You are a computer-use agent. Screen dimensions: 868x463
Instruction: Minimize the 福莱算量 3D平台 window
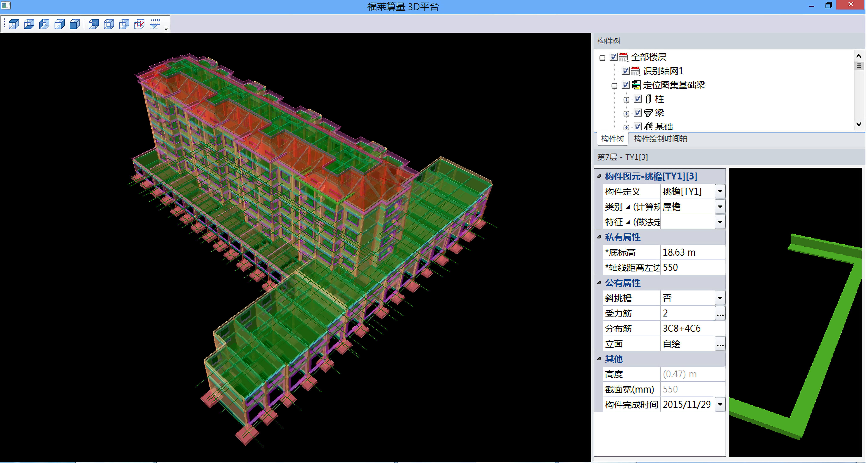click(x=811, y=6)
